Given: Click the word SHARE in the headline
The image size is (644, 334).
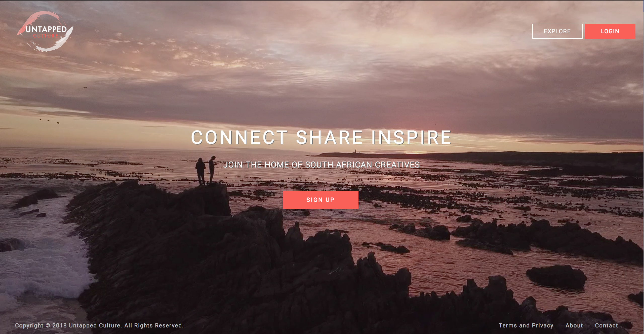Looking at the screenshot, I should point(329,138).
